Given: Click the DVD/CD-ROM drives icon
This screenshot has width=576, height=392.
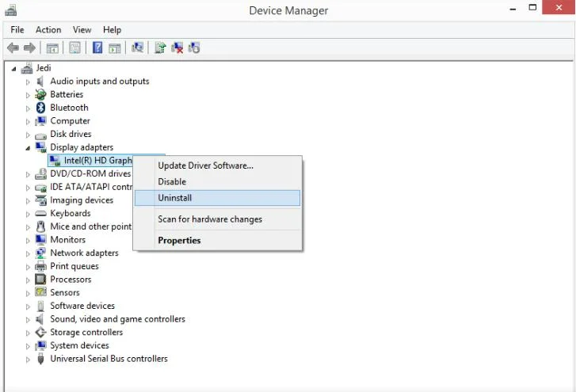Looking at the screenshot, I should [40, 173].
